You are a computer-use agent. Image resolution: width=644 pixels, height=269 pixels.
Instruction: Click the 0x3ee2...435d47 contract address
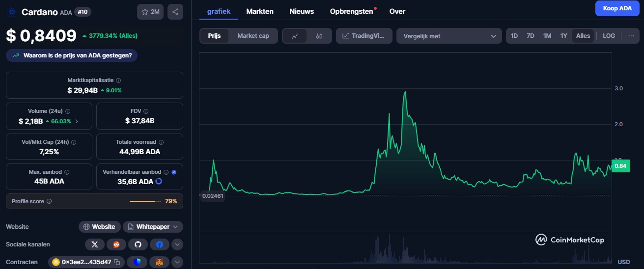(x=86, y=262)
